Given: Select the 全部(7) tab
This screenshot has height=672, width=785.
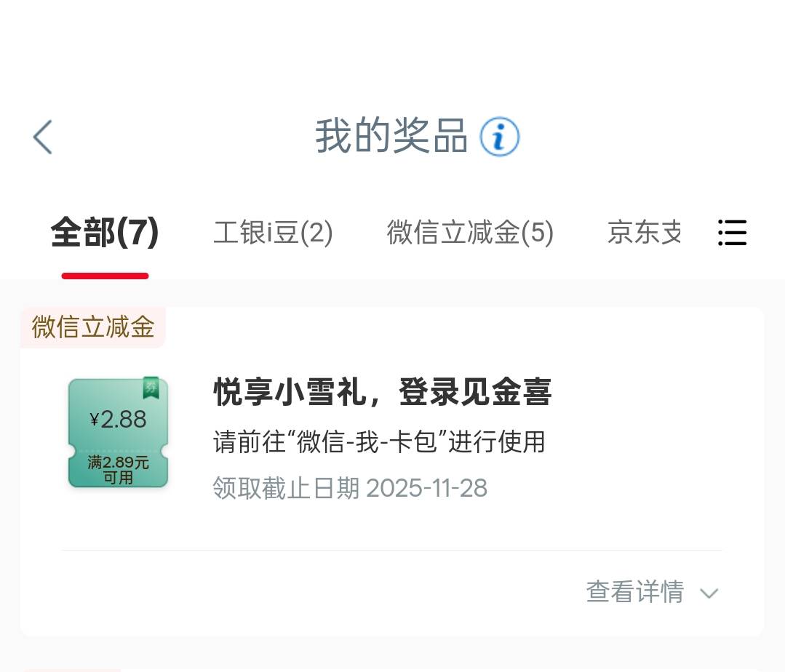Looking at the screenshot, I should [x=105, y=233].
